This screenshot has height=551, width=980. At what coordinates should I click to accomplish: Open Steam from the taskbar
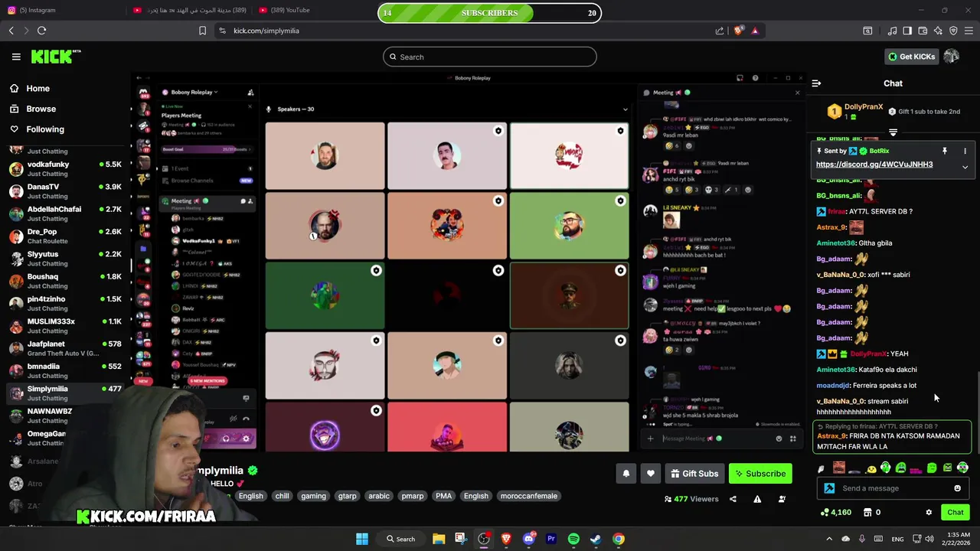coord(596,539)
